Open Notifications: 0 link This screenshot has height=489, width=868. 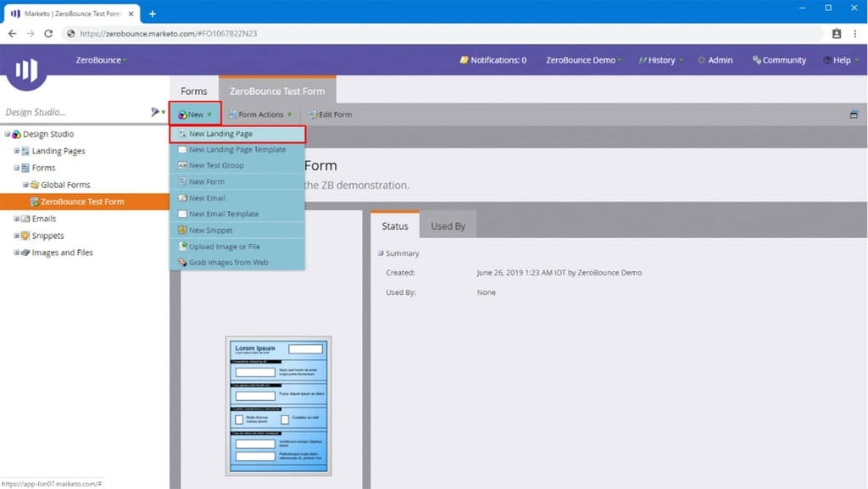coord(492,59)
